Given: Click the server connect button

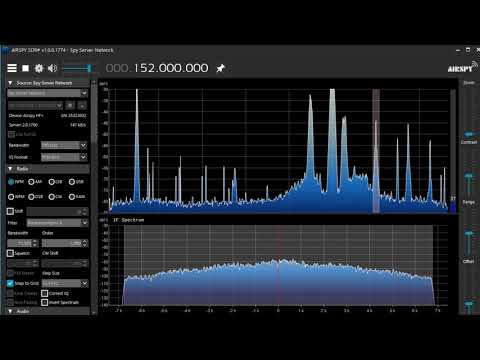Looking at the screenshot, I should coord(70,106).
